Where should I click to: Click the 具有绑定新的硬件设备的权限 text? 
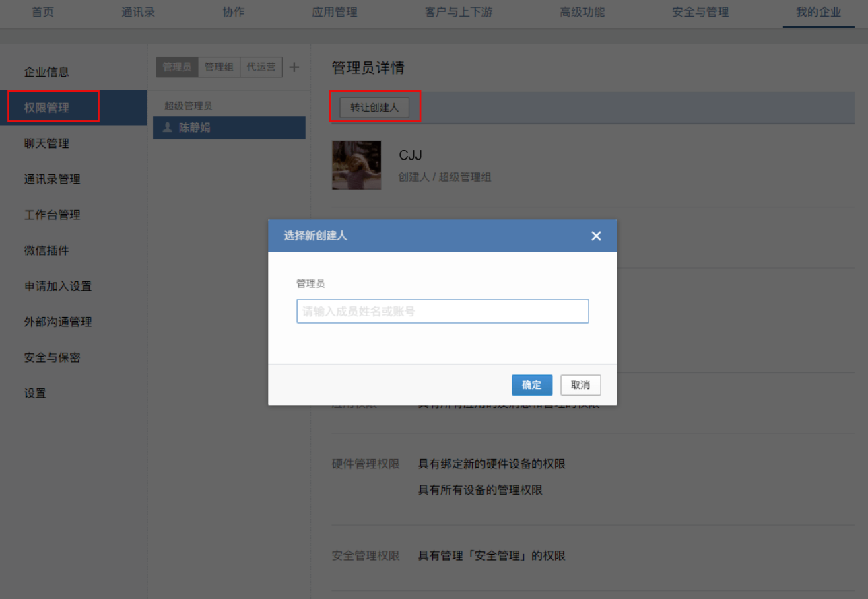492,464
